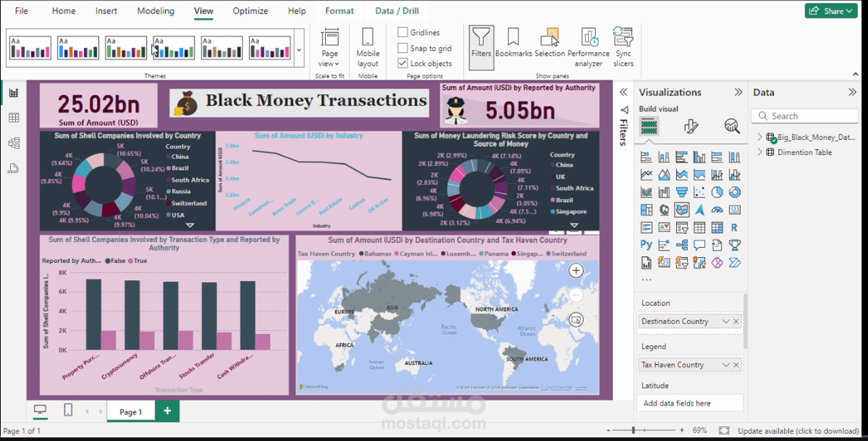Open the File menu

(x=22, y=11)
